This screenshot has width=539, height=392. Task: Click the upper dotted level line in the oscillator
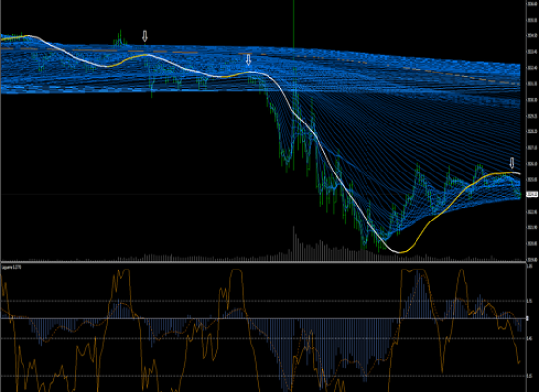[264, 301]
